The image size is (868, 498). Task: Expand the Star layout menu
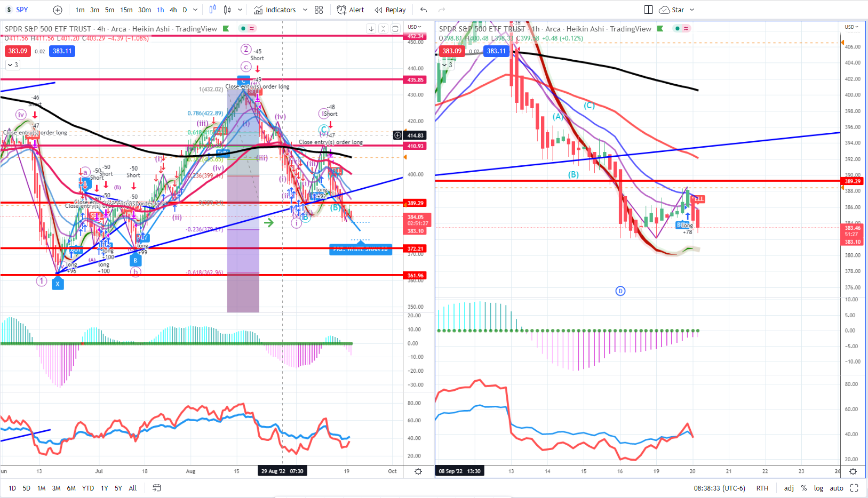coord(692,10)
